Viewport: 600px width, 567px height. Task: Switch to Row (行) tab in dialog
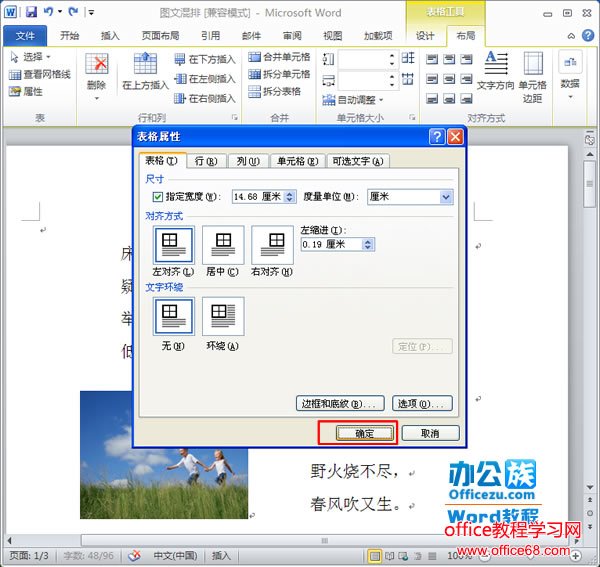pyautogui.click(x=206, y=161)
